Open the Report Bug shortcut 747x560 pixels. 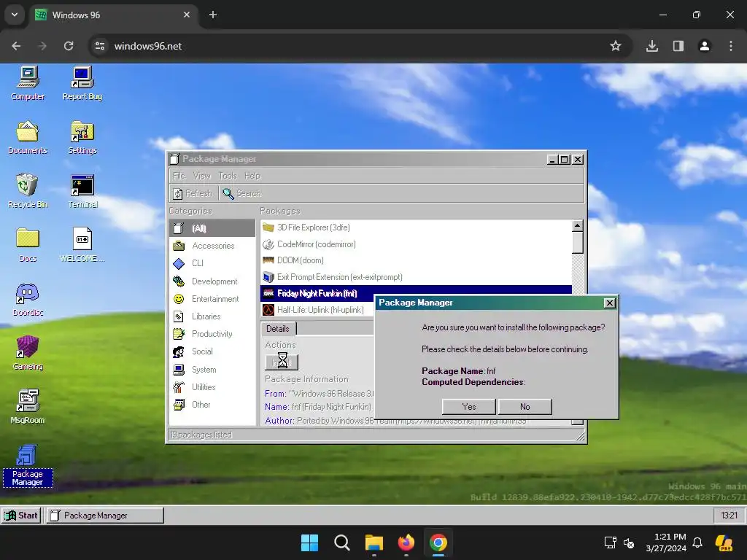click(82, 83)
